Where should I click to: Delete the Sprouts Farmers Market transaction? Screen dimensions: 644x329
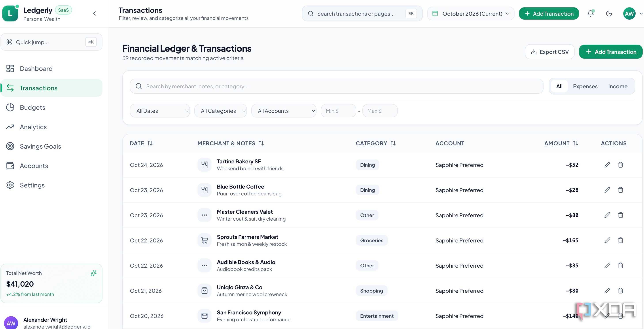(x=621, y=240)
